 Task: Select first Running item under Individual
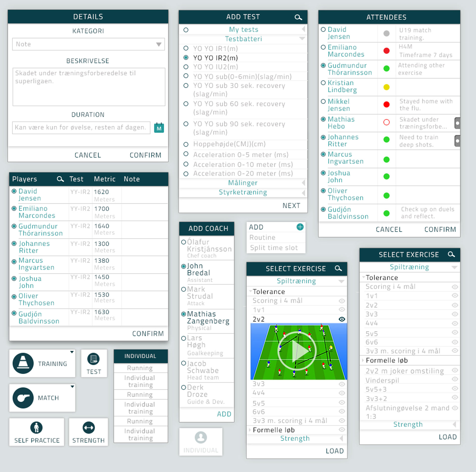[140, 368]
